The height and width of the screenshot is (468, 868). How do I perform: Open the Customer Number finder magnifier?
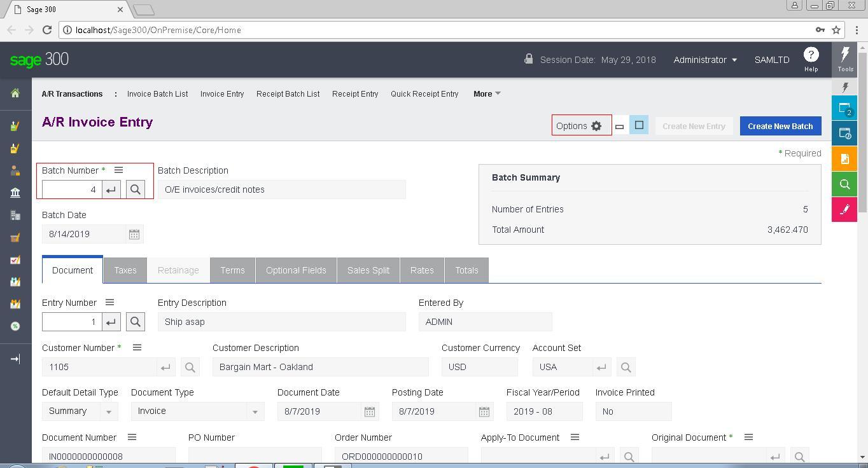click(x=190, y=367)
